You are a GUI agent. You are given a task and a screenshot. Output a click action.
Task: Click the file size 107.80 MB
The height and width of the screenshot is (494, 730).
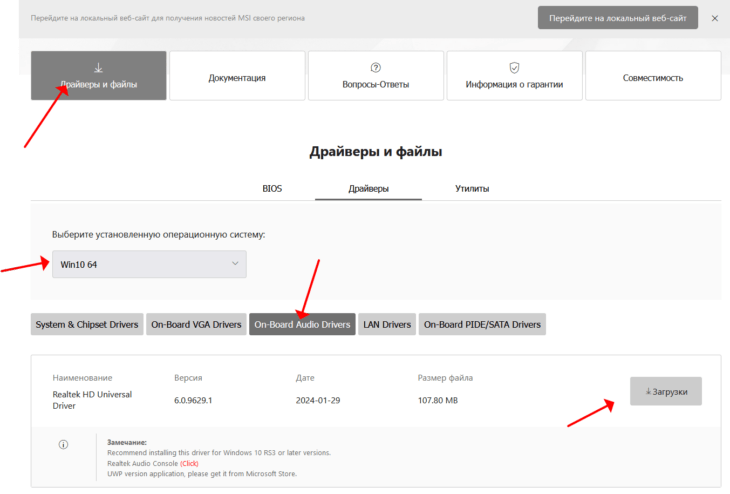438,400
